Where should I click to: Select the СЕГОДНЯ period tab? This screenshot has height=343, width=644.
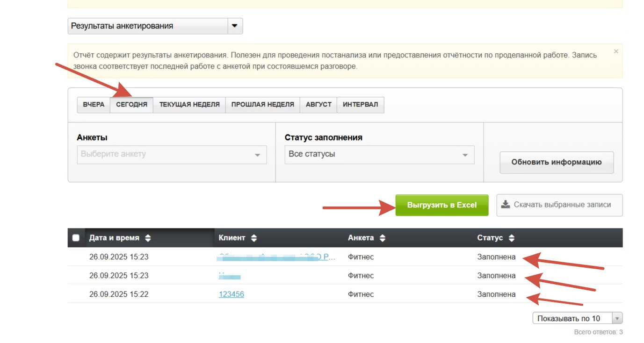(x=132, y=105)
